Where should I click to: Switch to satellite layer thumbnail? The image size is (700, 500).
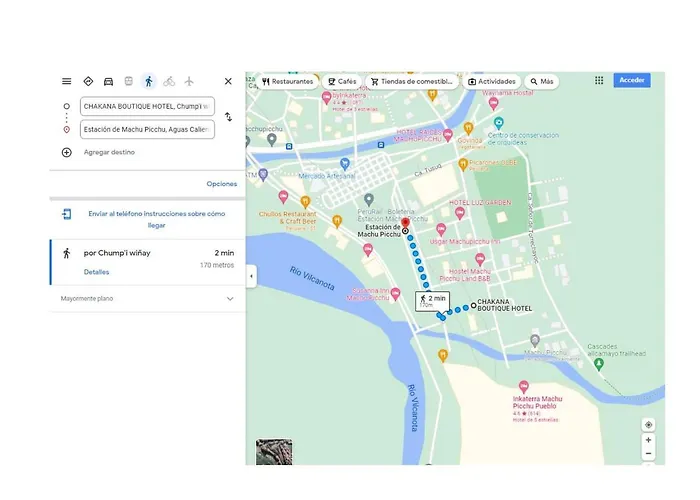[274, 452]
